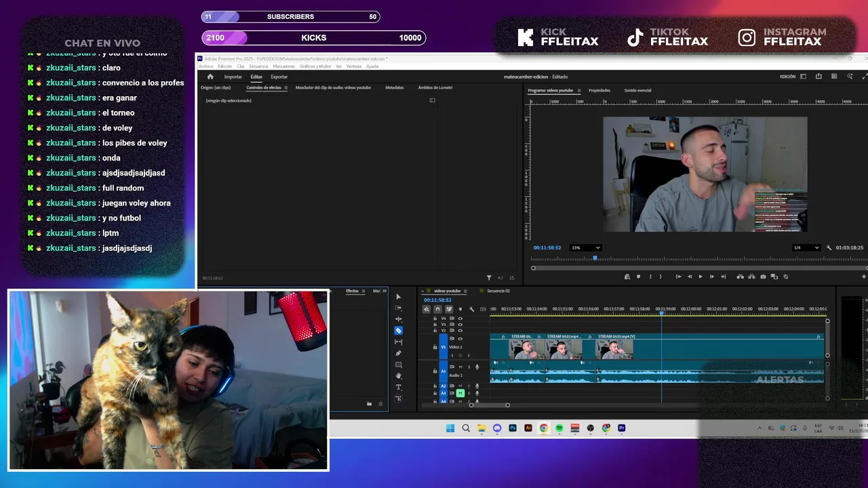Open the Marcadores menu
The width and height of the screenshot is (868, 488).
[284, 66]
